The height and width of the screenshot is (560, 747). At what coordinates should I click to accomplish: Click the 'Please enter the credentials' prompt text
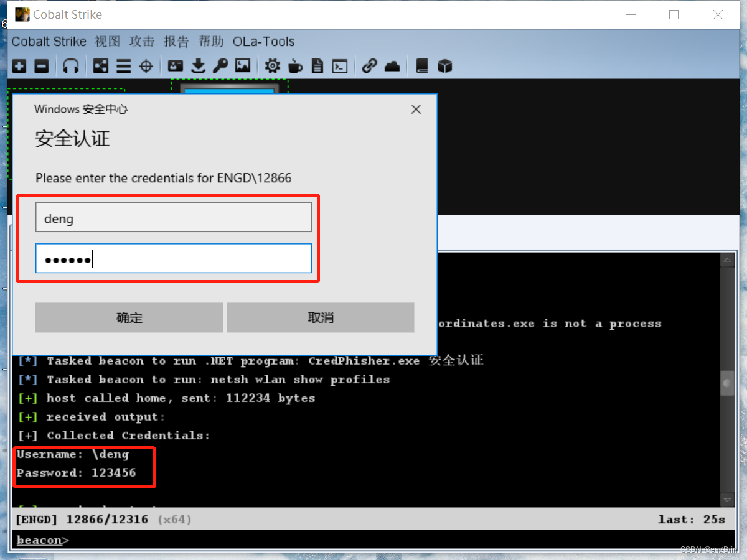point(164,178)
